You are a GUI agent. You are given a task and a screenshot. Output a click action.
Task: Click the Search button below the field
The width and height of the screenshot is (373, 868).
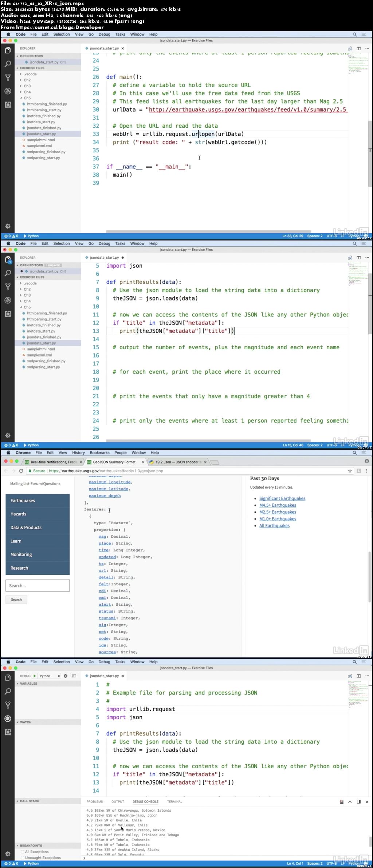click(x=16, y=600)
